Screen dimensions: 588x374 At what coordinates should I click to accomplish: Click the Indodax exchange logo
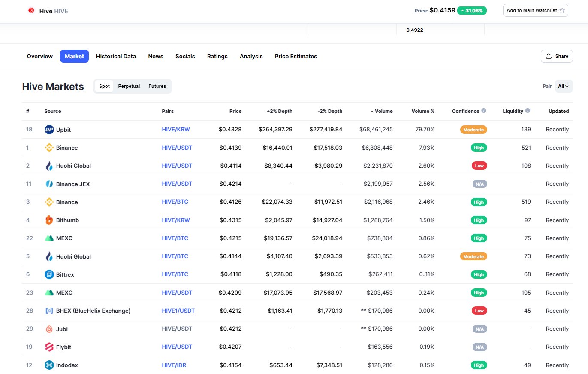click(49, 365)
